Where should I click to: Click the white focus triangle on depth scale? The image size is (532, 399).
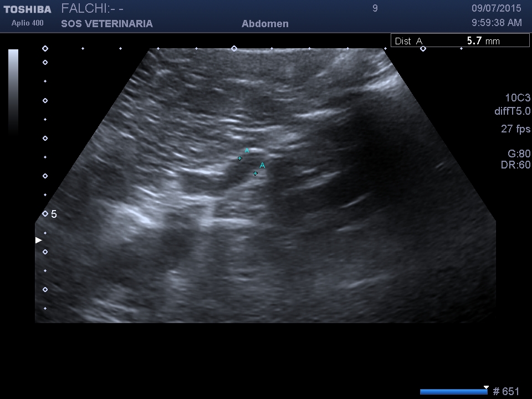pos(38,240)
